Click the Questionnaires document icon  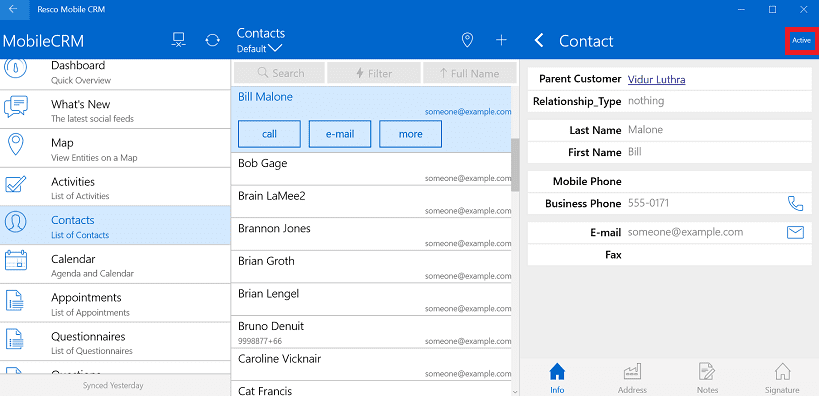point(16,339)
